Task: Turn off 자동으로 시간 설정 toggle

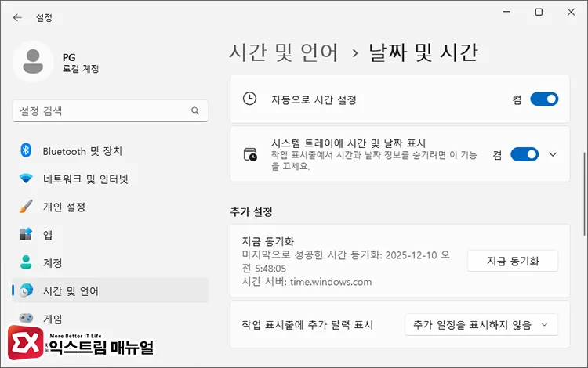Action: (x=544, y=99)
